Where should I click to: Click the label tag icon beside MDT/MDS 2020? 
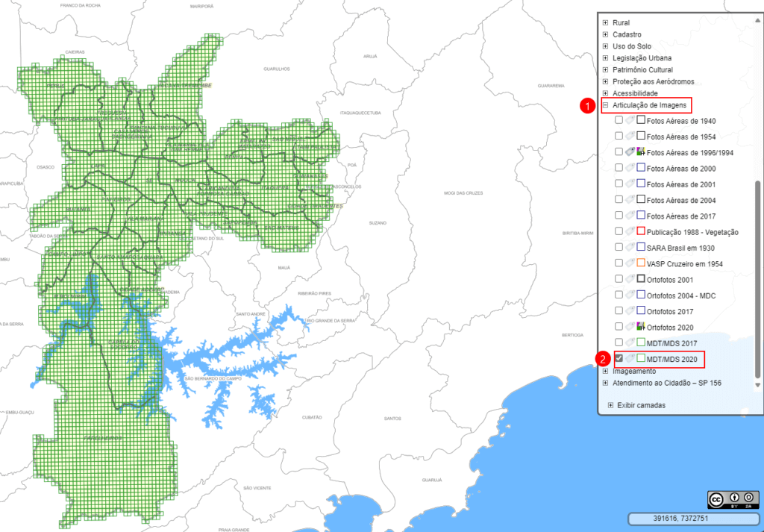coord(630,359)
